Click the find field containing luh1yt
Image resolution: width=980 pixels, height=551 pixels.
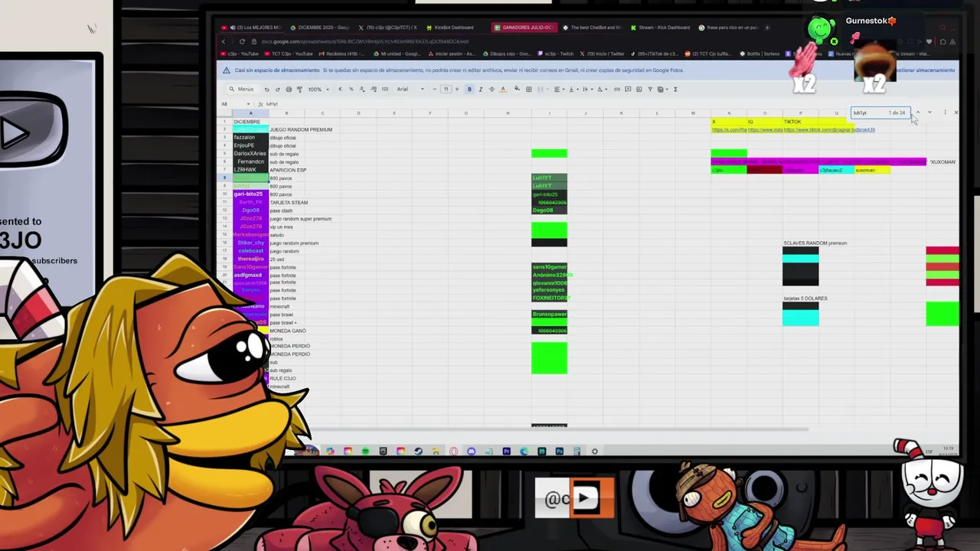(x=880, y=112)
